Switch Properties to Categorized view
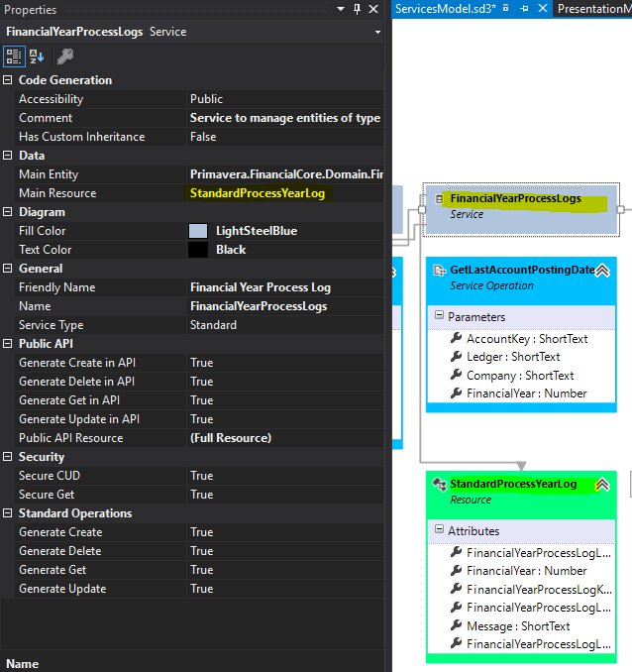This screenshot has width=632, height=672. click(14, 56)
